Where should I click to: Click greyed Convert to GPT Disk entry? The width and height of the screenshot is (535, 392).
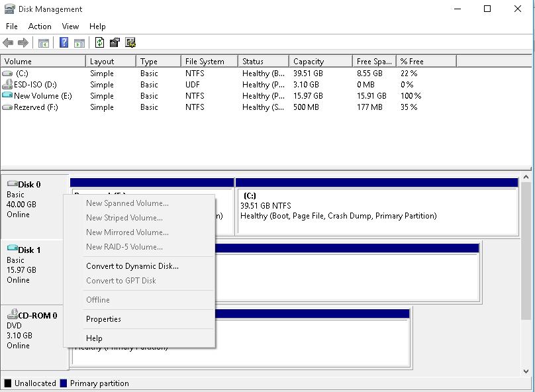(139, 281)
